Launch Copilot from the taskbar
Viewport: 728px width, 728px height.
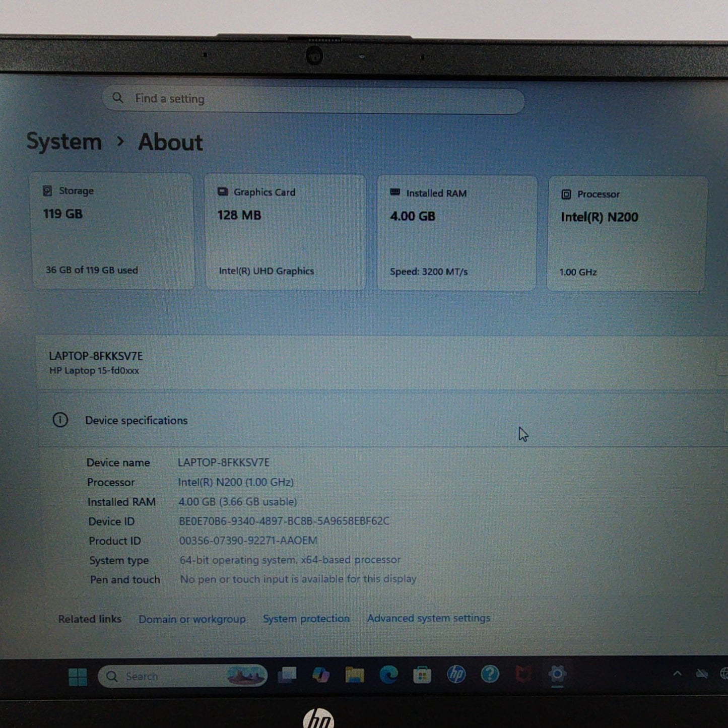pos(321,675)
